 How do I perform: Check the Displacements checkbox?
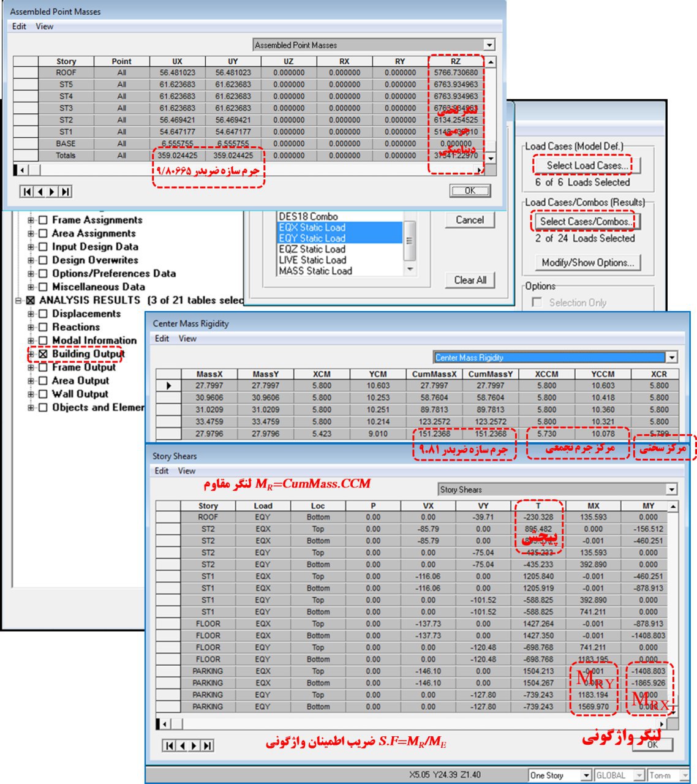(43, 314)
